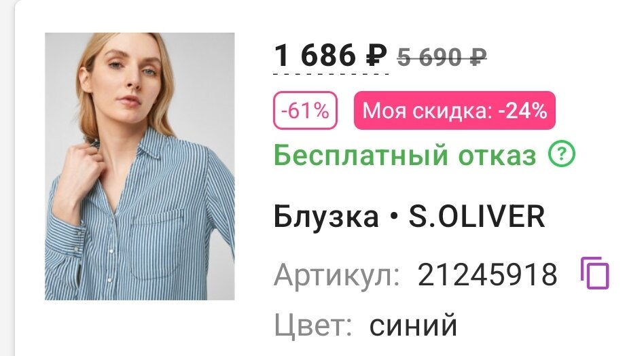Select the article number 21245918
Viewport: 644px width, 356px height.
[488, 274]
